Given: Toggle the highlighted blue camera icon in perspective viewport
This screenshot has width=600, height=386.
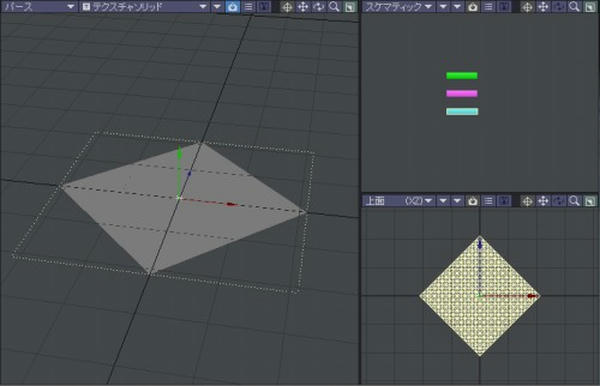Looking at the screenshot, I should pyautogui.click(x=233, y=7).
